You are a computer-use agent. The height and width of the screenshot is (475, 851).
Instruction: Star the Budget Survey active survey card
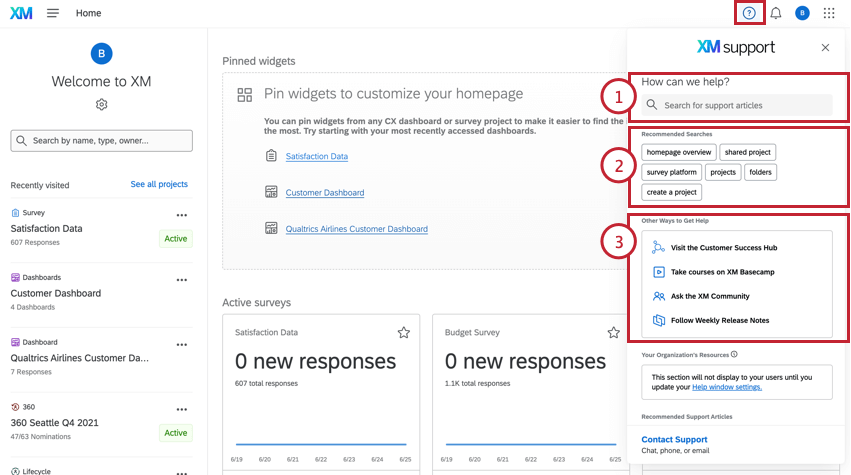tap(613, 332)
